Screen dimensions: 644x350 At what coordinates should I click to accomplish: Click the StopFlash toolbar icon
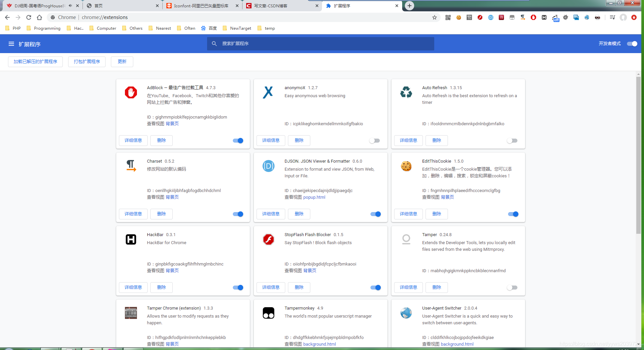(x=480, y=17)
